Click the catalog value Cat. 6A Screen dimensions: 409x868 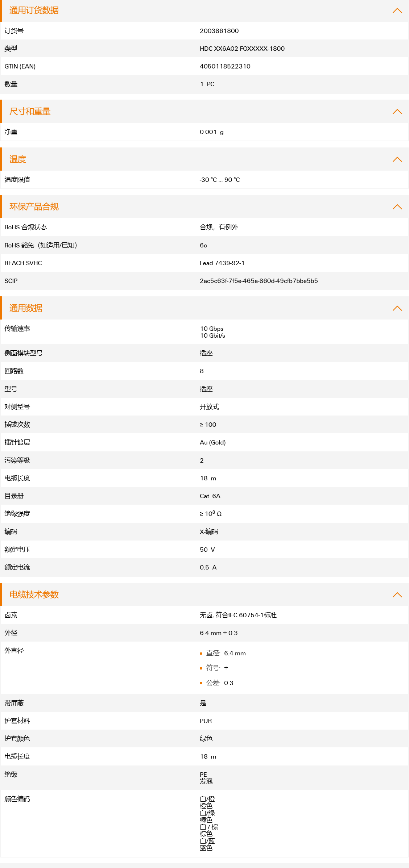click(x=210, y=496)
